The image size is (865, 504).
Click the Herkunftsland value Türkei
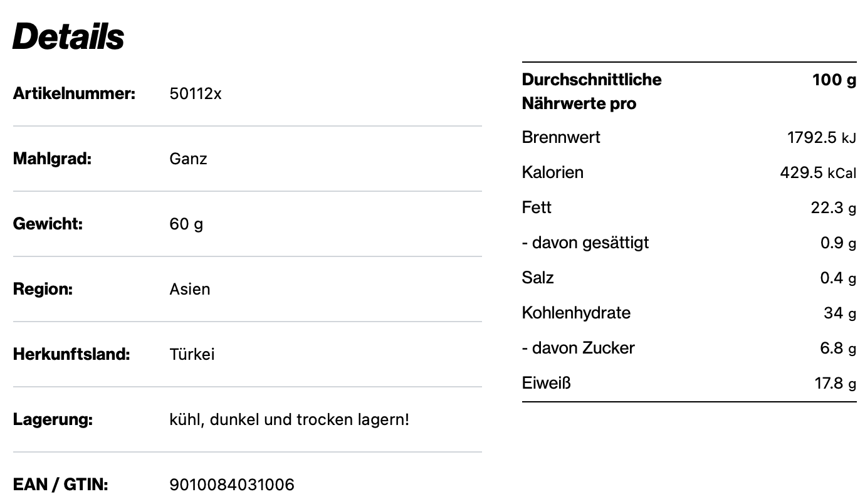point(192,355)
